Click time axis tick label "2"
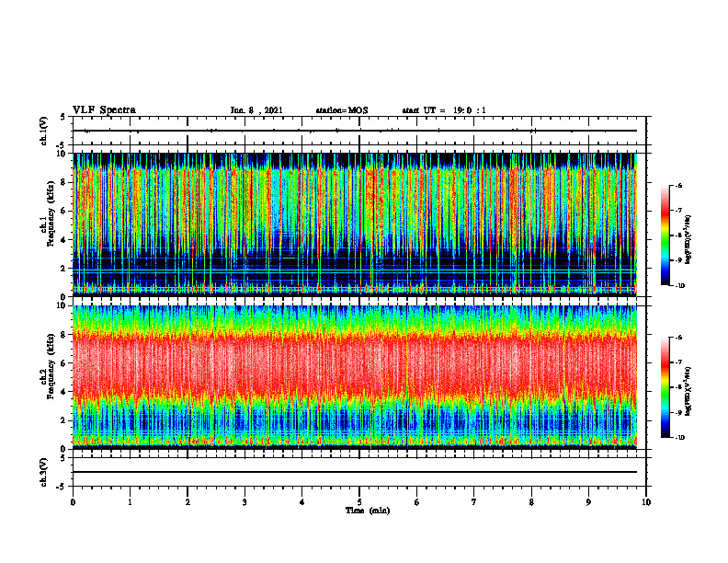Image resolution: width=728 pixels, height=563 pixels. point(188,502)
